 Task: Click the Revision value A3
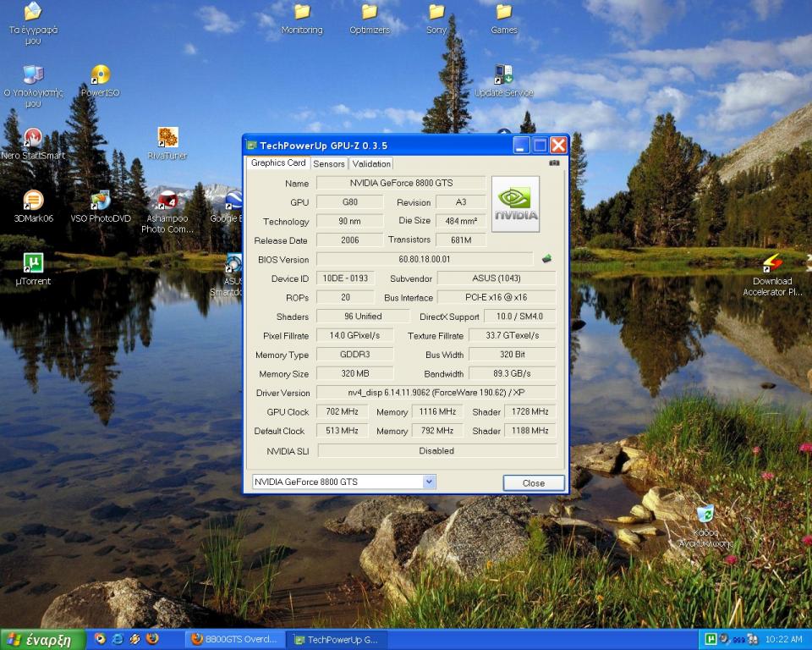(x=460, y=202)
